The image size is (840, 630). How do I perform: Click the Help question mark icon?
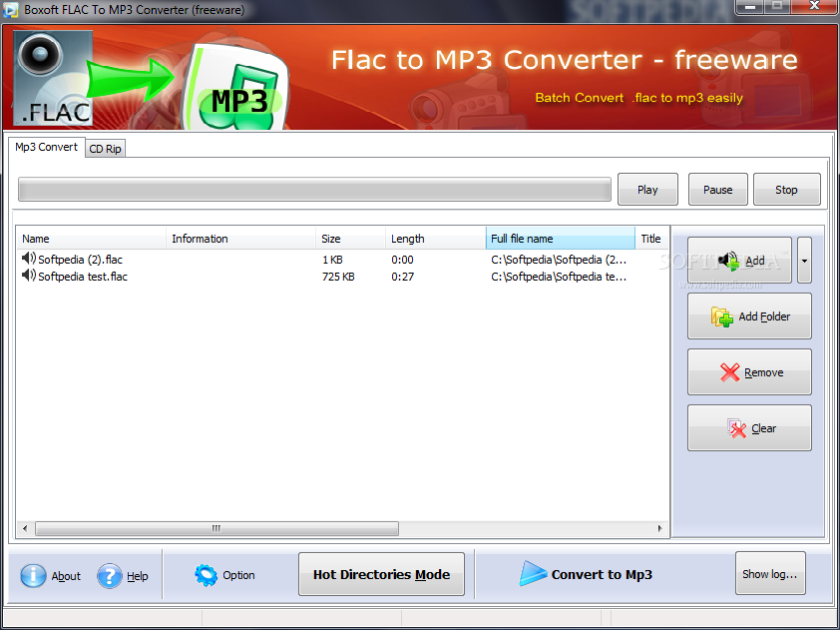click(110, 575)
